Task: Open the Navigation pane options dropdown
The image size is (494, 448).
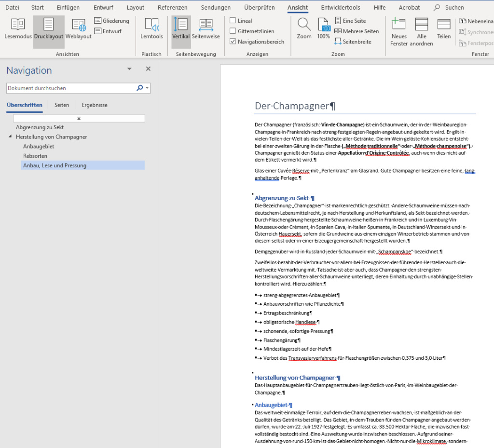Action: coord(129,69)
